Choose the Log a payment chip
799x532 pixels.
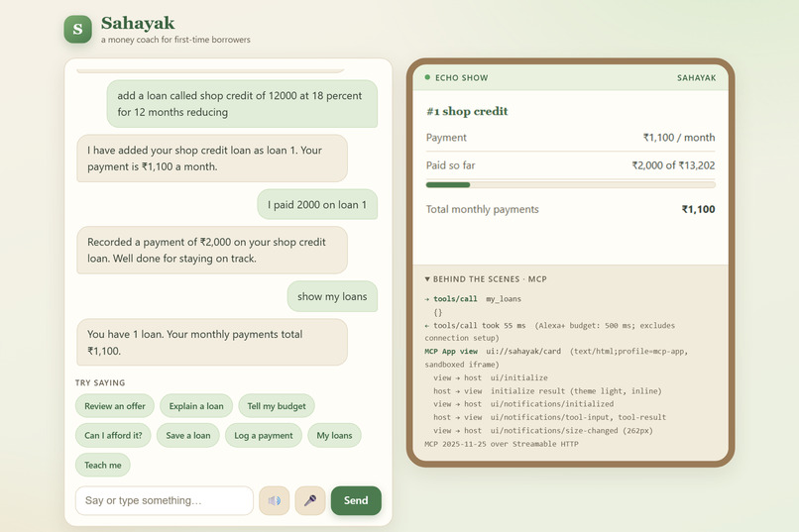click(264, 435)
